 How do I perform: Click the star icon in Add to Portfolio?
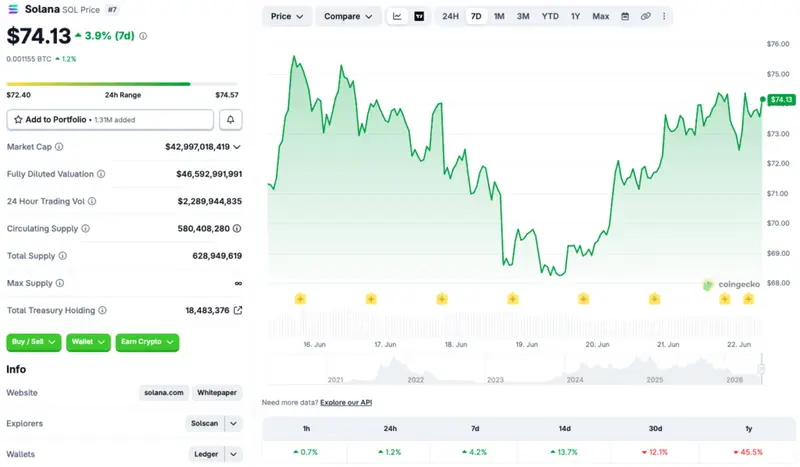coord(18,119)
